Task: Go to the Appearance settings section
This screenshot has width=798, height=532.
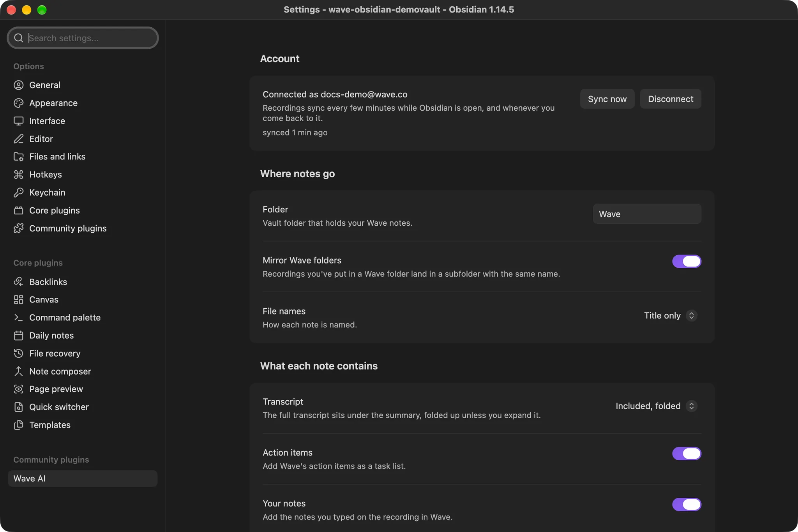Action: coord(83,103)
